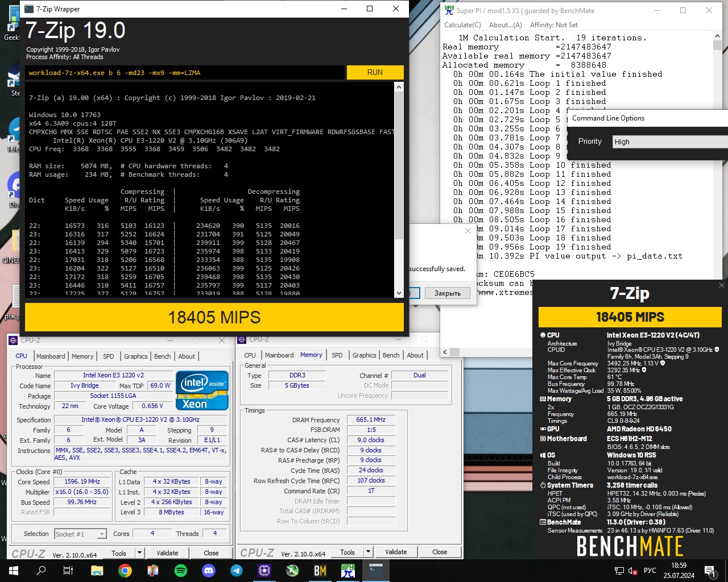This screenshot has width=728, height=582.
Task: Open the Priority dropdown showing High
Action: point(669,142)
